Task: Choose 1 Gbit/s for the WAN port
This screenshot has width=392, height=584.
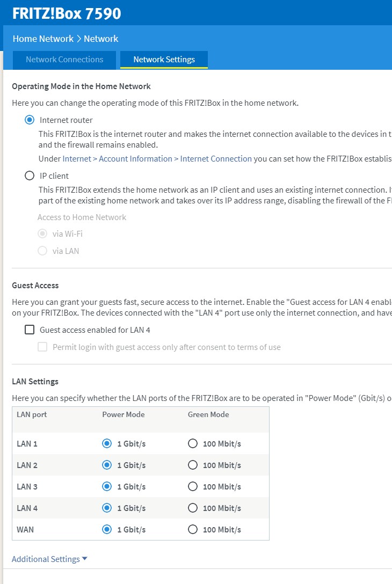Action: [107, 530]
